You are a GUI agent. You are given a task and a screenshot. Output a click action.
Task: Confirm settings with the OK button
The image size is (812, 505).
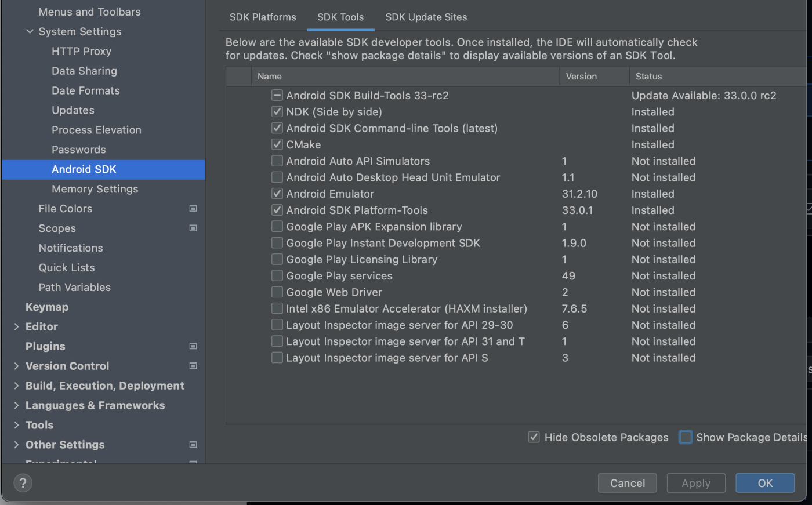click(x=765, y=483)
